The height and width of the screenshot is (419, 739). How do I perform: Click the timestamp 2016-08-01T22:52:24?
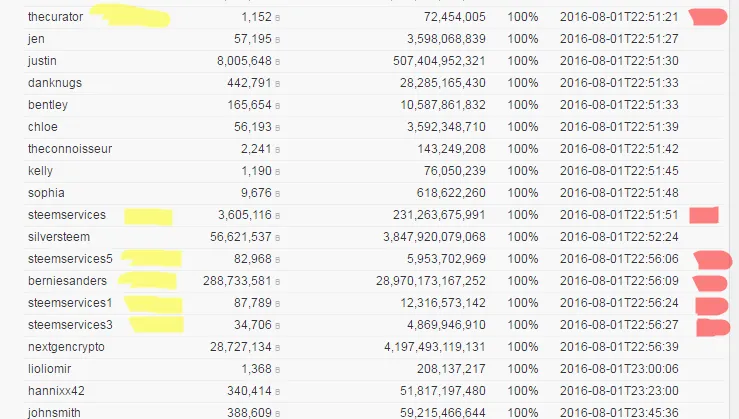[x=619, y=237]
